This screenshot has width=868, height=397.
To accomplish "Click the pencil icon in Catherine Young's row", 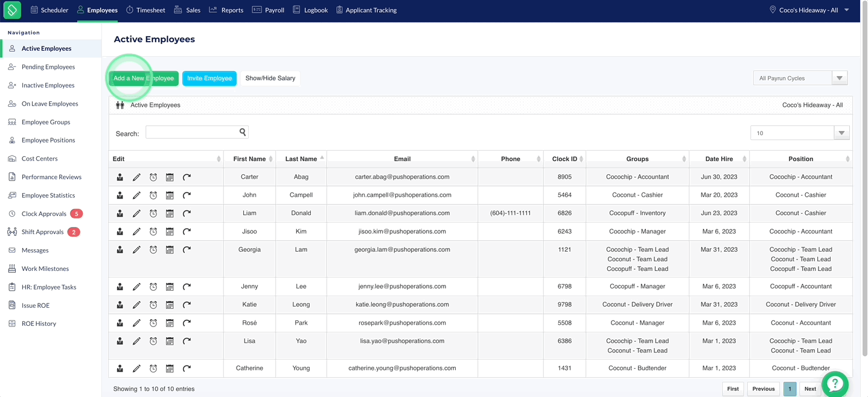I will pyautogui.click(x=136, y=369).
